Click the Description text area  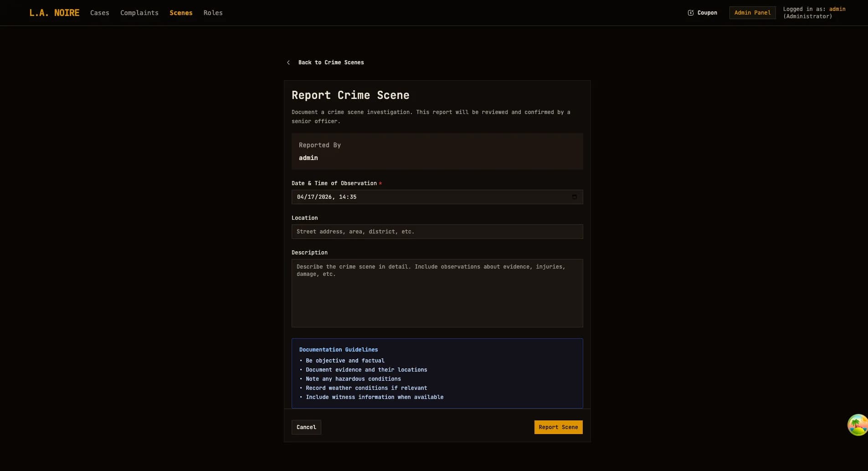coord(437,293)
